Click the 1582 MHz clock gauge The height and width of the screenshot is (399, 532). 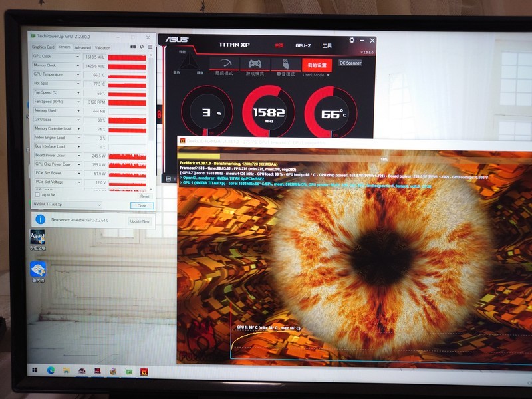(x=269, y=112)
